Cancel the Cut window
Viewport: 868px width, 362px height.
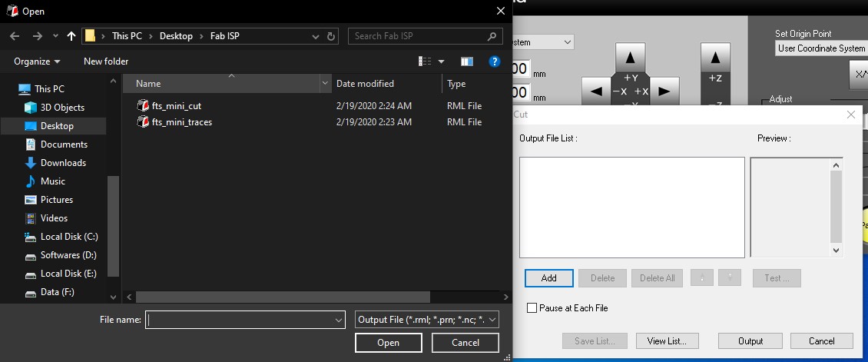coord(821,341)
